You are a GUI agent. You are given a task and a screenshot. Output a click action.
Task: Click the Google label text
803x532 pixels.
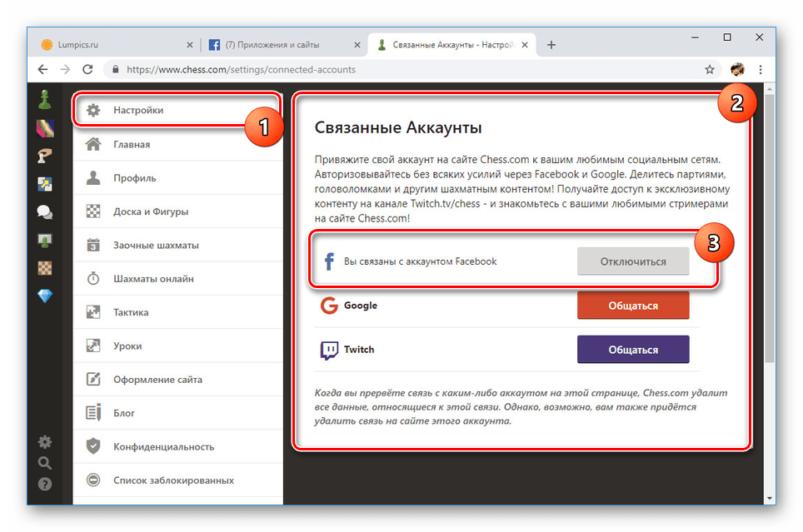[361, 306]
